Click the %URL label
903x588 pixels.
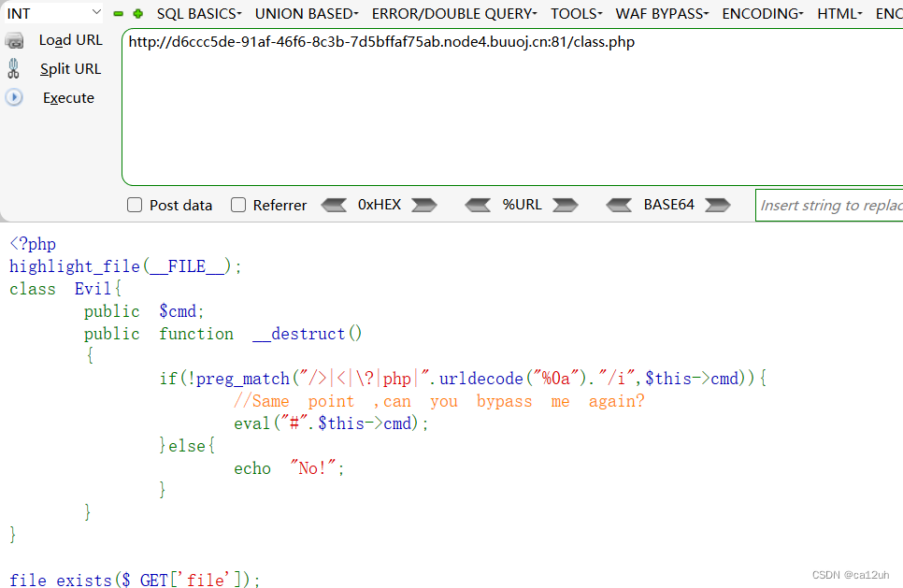click(x=522, y=205)
